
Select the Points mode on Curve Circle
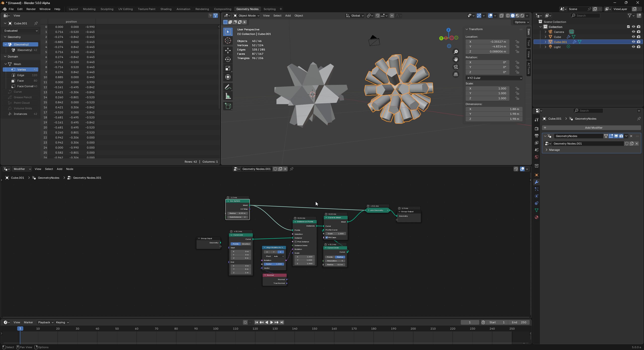[x=330, y=257]
